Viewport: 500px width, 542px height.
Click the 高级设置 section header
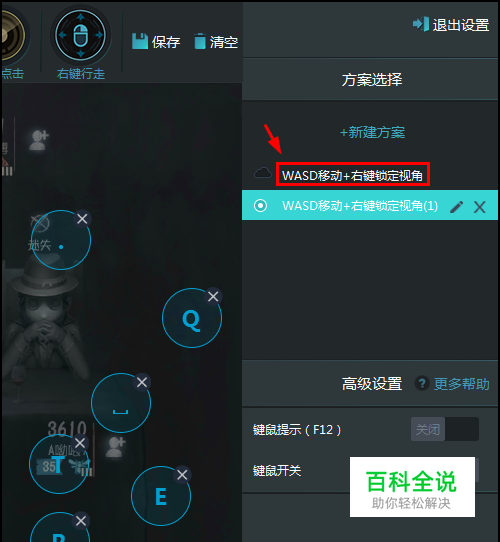(372, 384)
